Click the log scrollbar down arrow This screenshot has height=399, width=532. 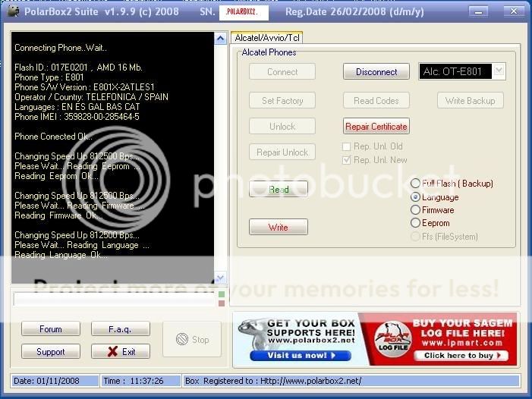point(221,278)
